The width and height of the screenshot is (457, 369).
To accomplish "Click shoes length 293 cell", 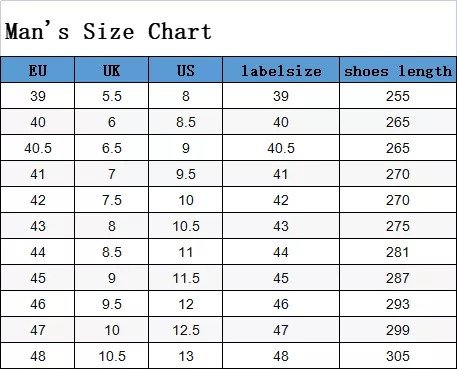I will pos(398,304).
